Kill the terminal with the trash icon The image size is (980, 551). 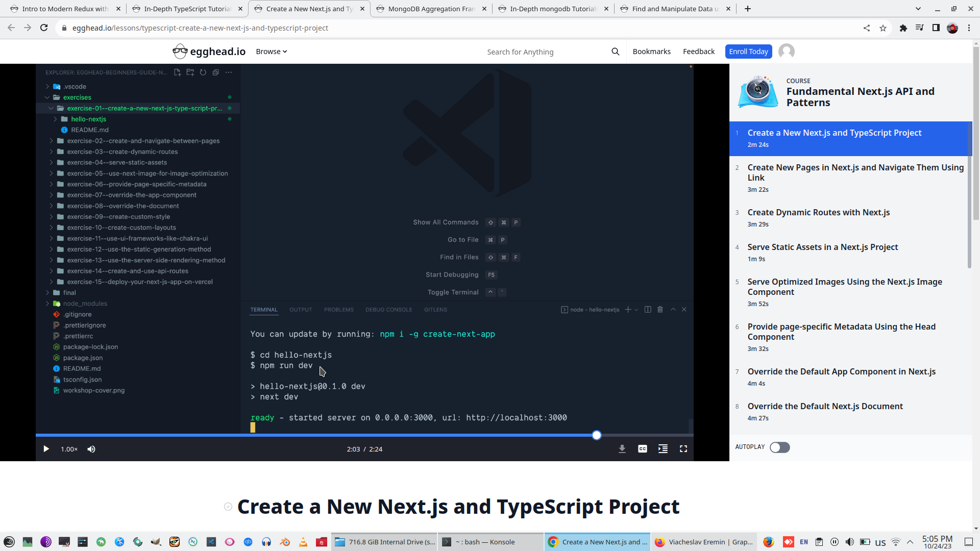[660, 309]
